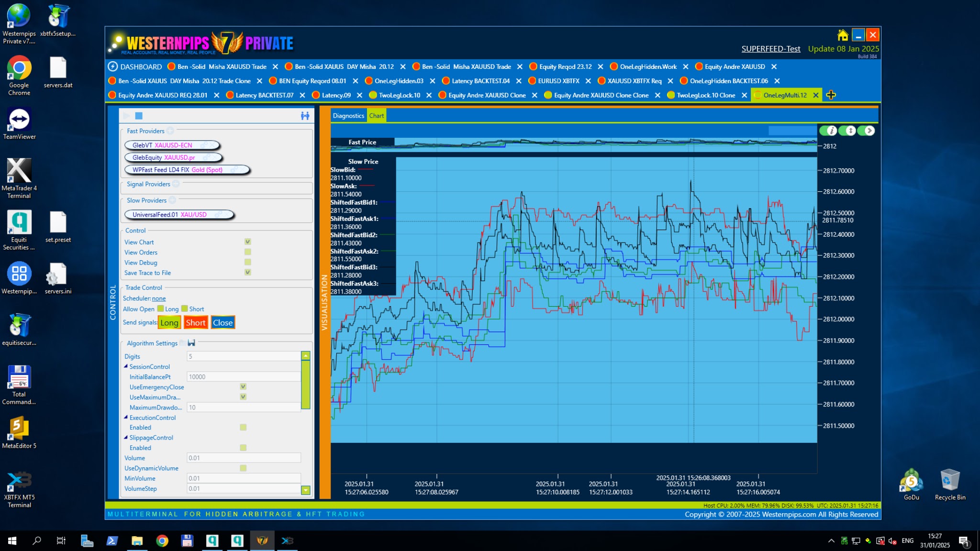Switch to the Diagnostics tab
This screenshot has height=551, width=980.
pyautogui.click(x=348, y=116)
